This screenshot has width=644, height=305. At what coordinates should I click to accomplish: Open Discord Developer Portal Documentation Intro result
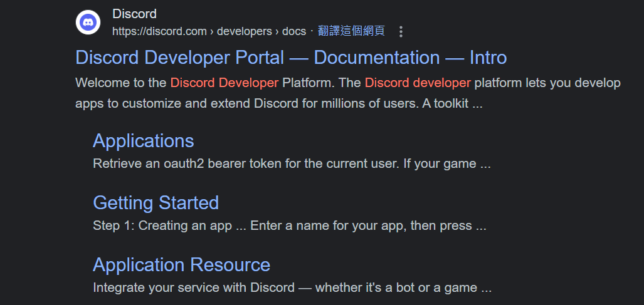(291, 58)
